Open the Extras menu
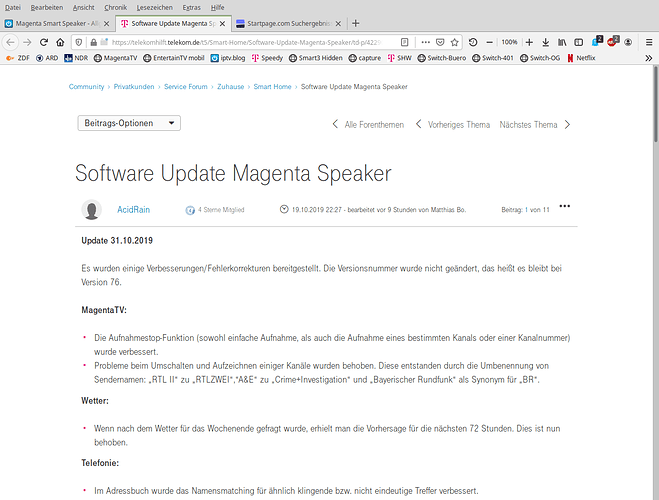 tap(191, 7)
